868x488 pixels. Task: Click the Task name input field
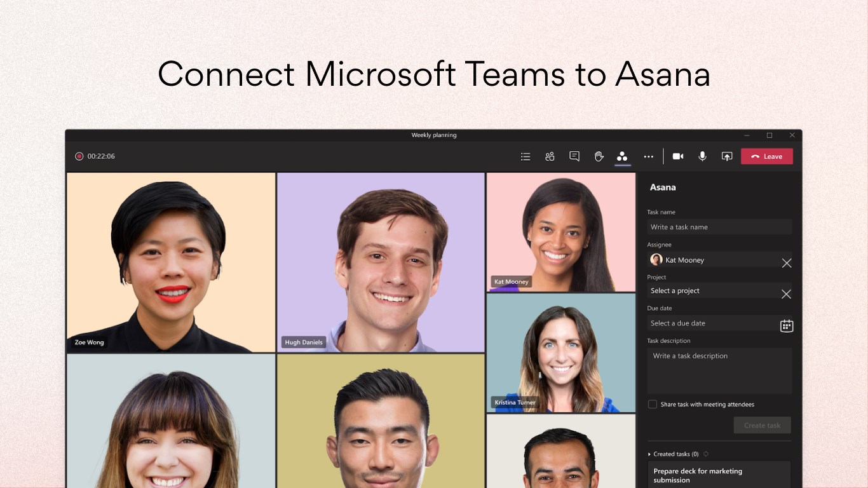(x=719, y=227)
